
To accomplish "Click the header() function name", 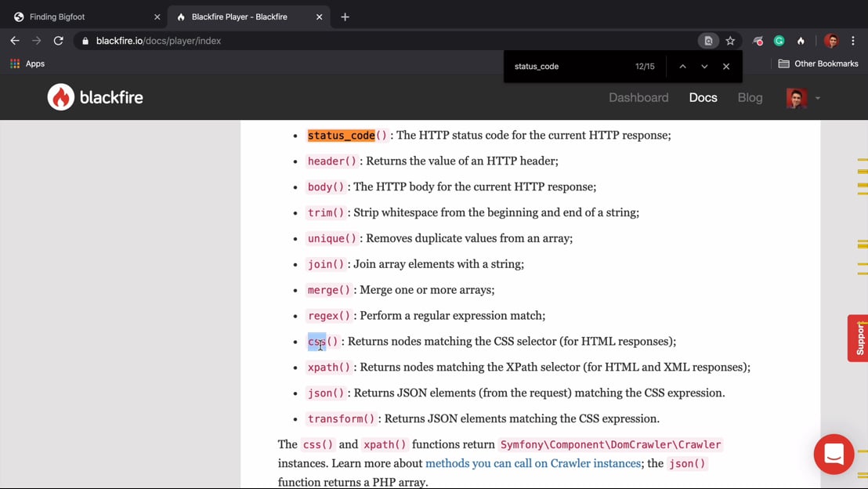I will tap(332, 161).
